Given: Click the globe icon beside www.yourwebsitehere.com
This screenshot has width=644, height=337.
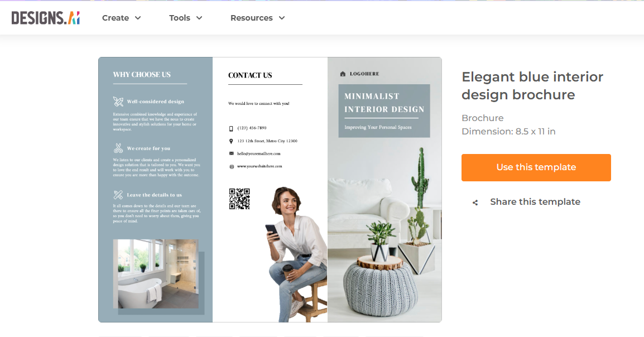Looking at the screenshot, I should 232,166.
